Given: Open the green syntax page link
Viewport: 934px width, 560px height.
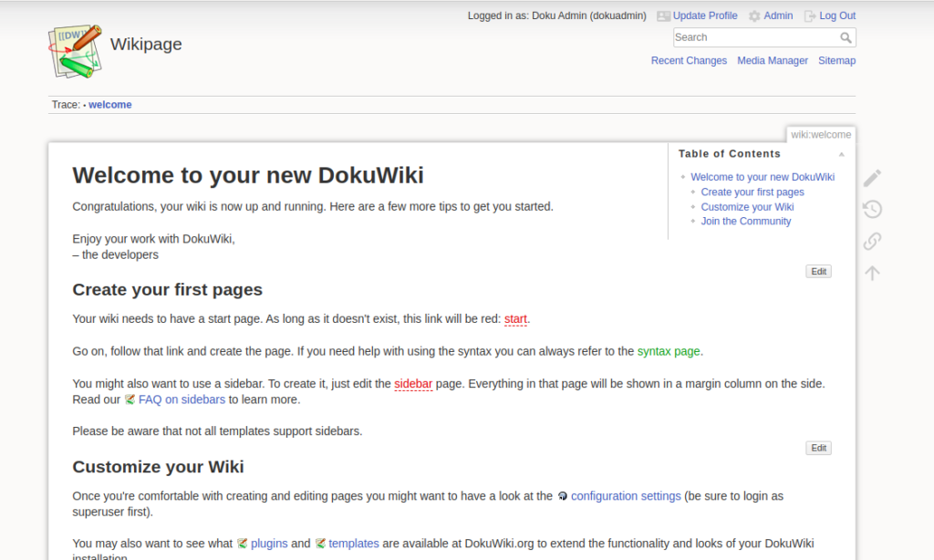Looking at the screenshot, I should pos(669,351).
